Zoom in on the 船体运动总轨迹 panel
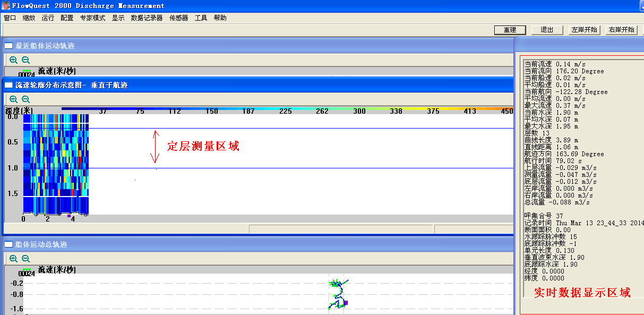The width and height of the screenshot is (644, 315). 14,259
